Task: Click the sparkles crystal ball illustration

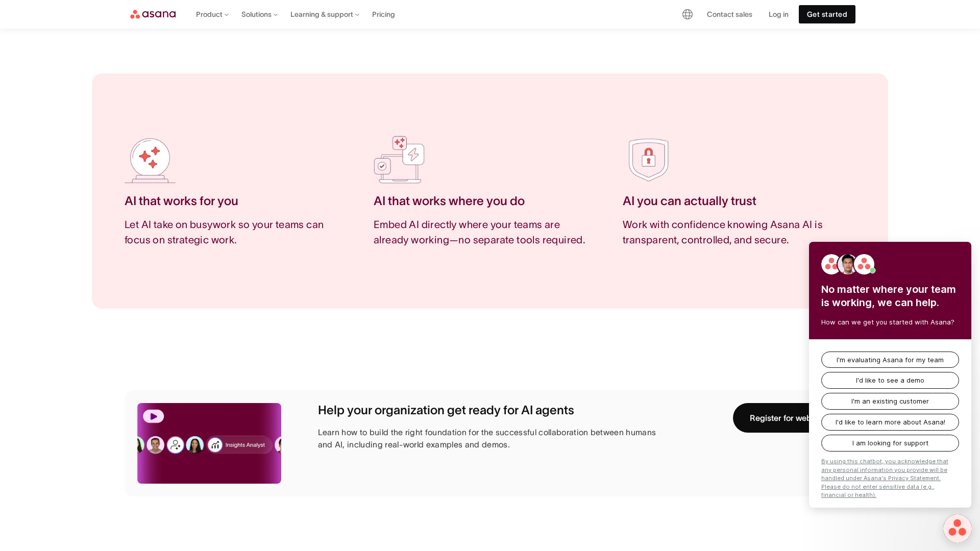Action: coord(150,160)
